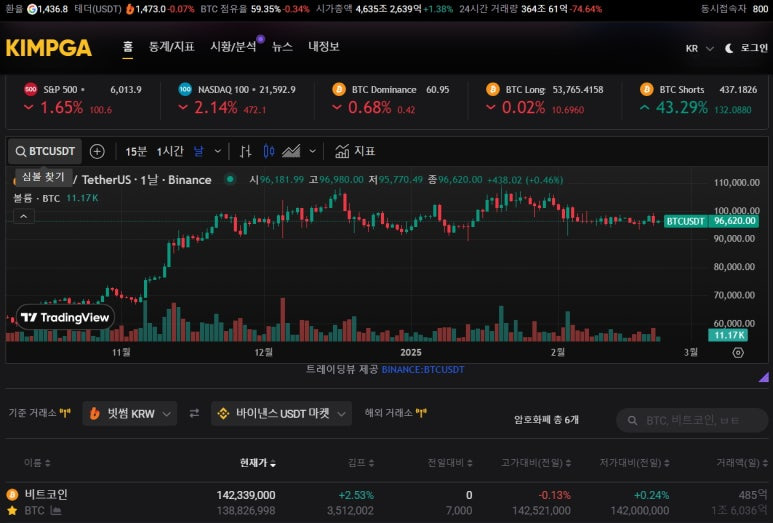Open the KR language dropdown
773x523 pixels.
click(699, 48)
